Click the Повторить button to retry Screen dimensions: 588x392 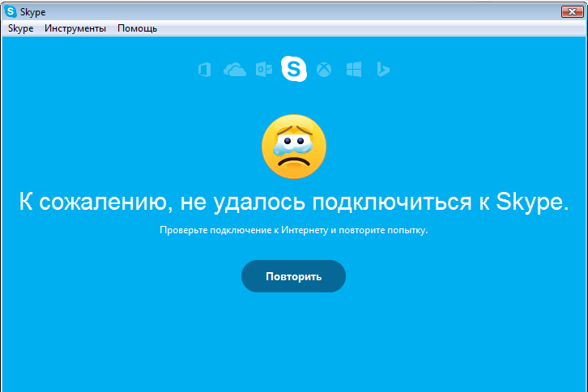[x=293, y=276]
